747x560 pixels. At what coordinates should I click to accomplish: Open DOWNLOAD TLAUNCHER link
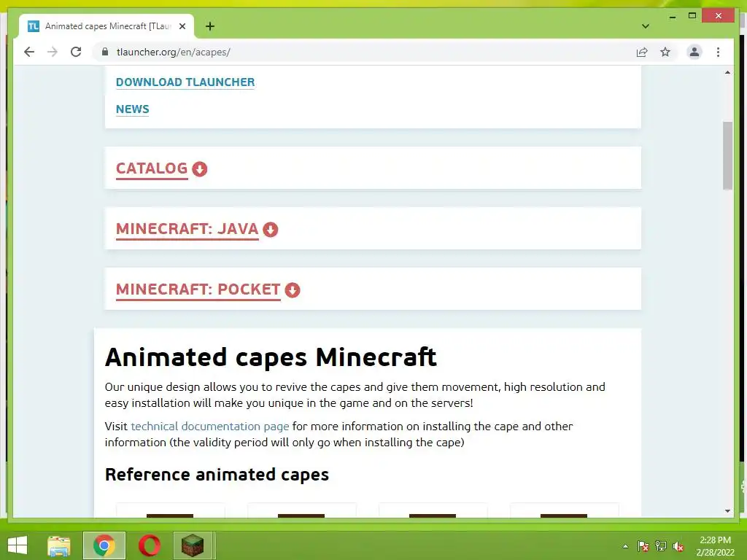click(185, 82)
